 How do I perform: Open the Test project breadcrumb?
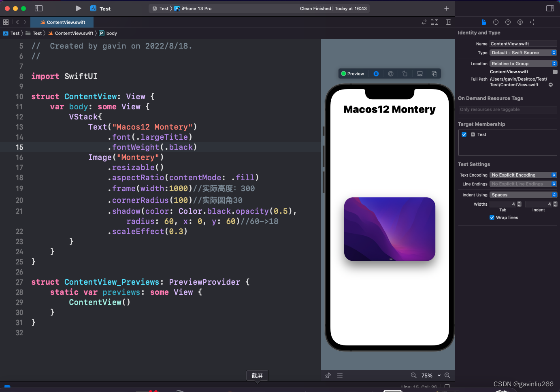click(x=12, y=33)
